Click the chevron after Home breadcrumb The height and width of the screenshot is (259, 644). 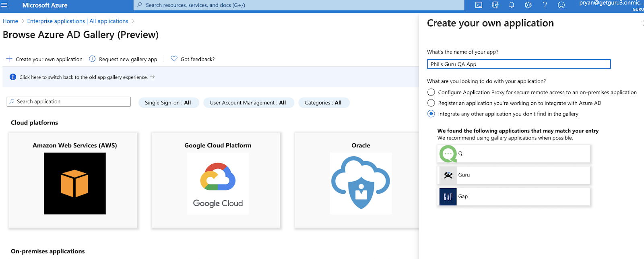(23, 21)
